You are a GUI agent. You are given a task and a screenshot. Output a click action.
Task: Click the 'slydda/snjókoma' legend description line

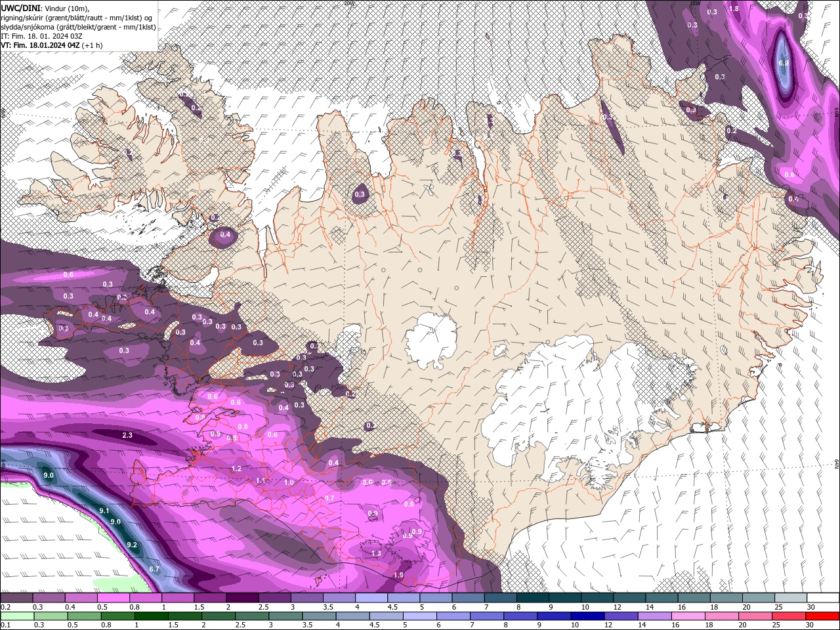(78, 26)
